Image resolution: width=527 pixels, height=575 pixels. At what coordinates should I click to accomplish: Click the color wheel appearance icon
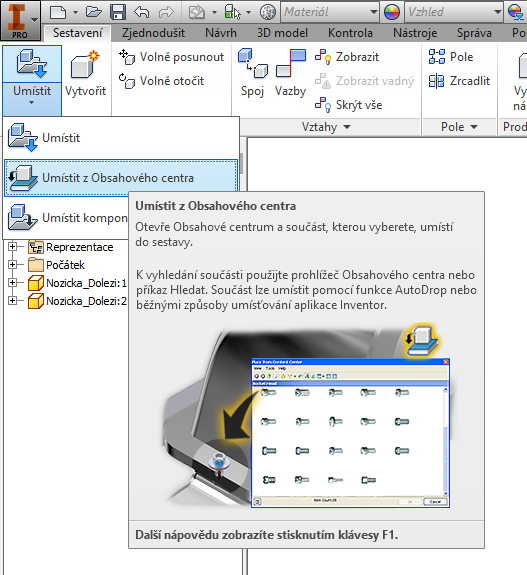coord(392,12)
